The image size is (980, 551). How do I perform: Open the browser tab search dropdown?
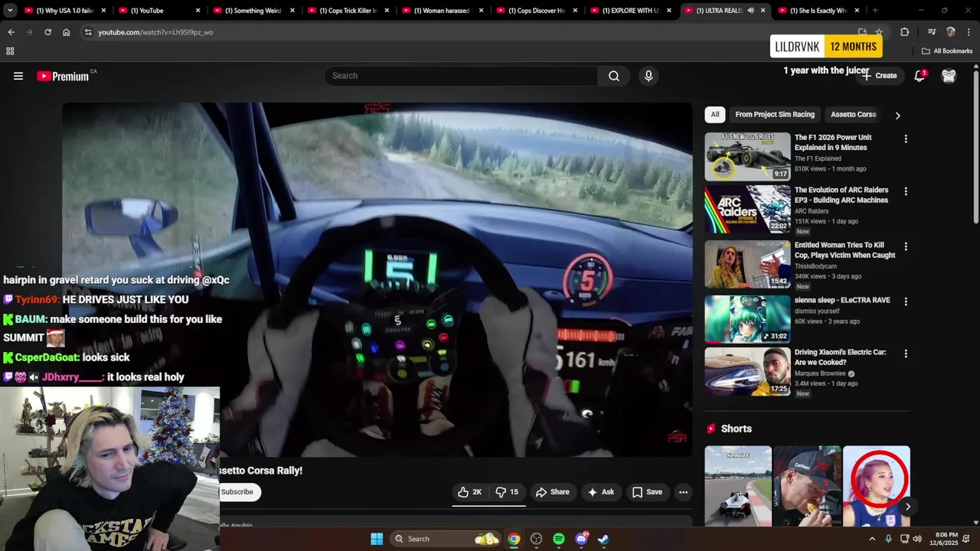tap(10, 11)
